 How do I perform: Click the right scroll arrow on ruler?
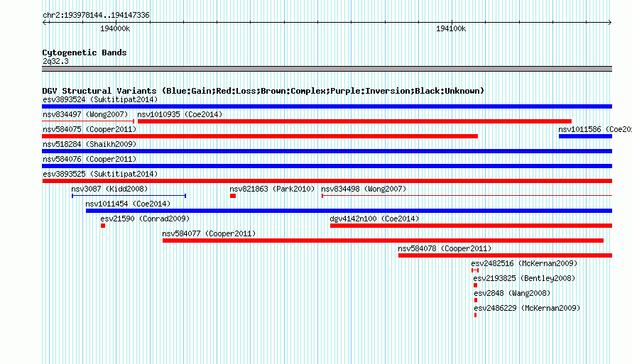609,23
